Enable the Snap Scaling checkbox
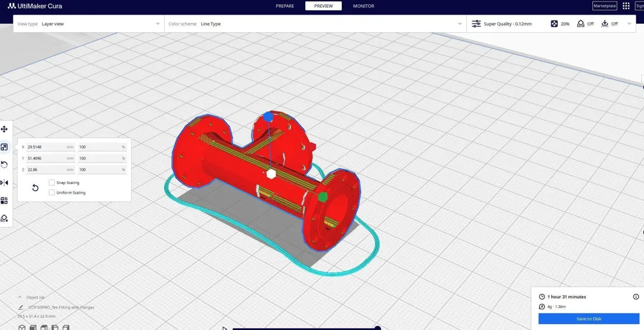The width and height of the screenshot is (644, 330). tap(52, 182)
